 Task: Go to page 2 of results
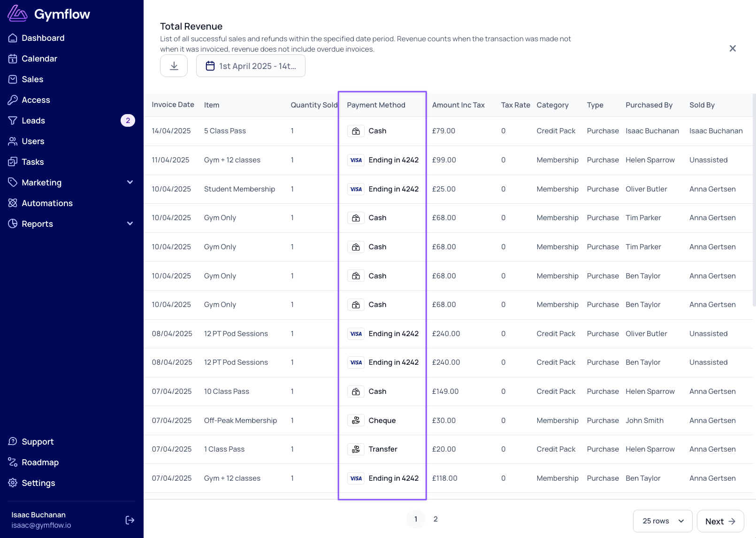435,519
